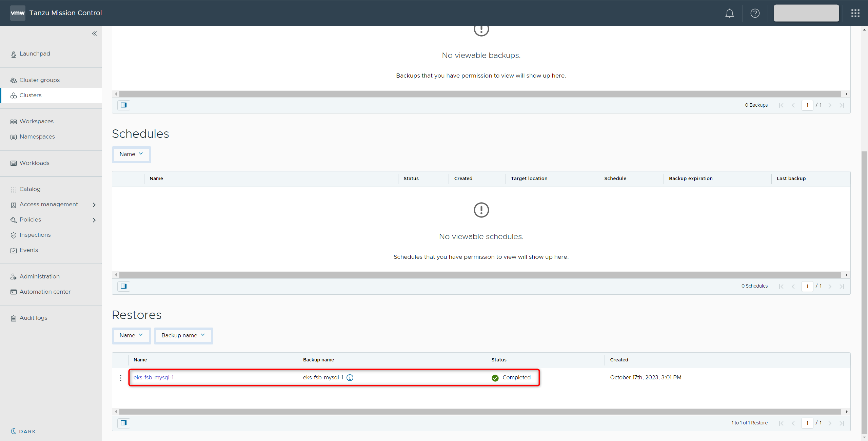The height and width of the screenshot is (441, 868).
Task: Click the Restores page number field
Action: pyautogui.click(x=807, y=423)
